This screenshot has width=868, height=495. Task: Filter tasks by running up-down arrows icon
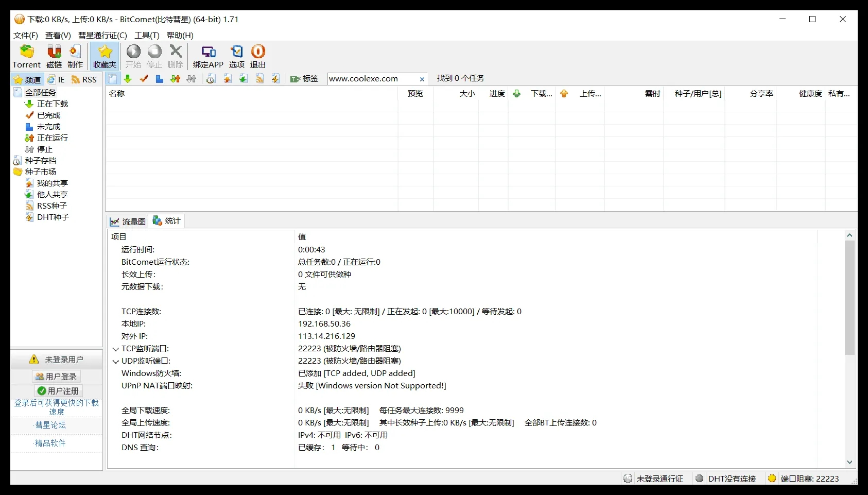[x=176, y=79]
